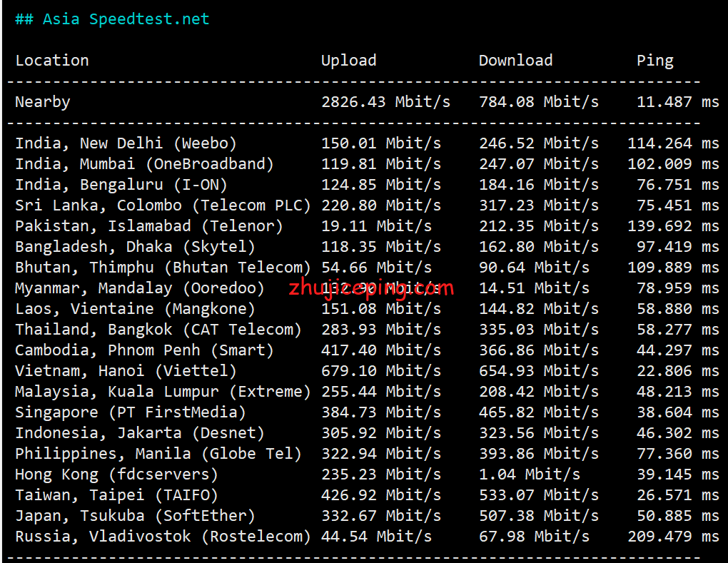
Task: Click Mumbai download 247.07 Mbit/s
Action: click(x=539, y=164)
